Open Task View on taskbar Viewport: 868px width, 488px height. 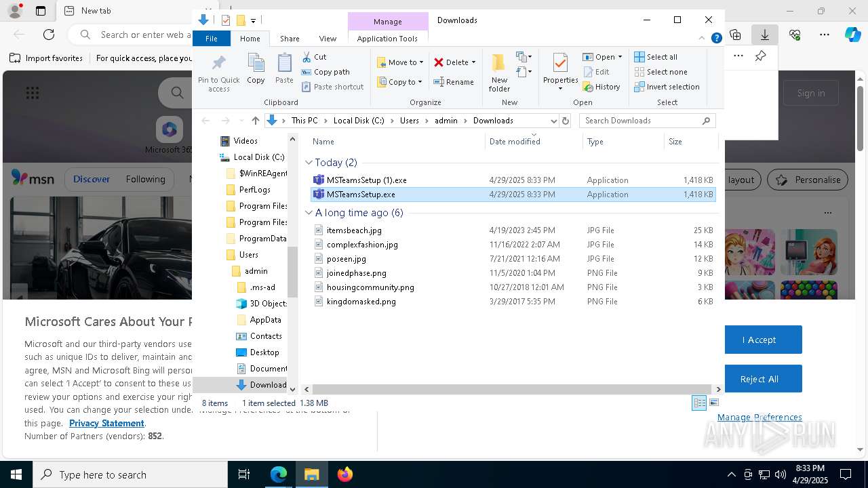(244, 474)
